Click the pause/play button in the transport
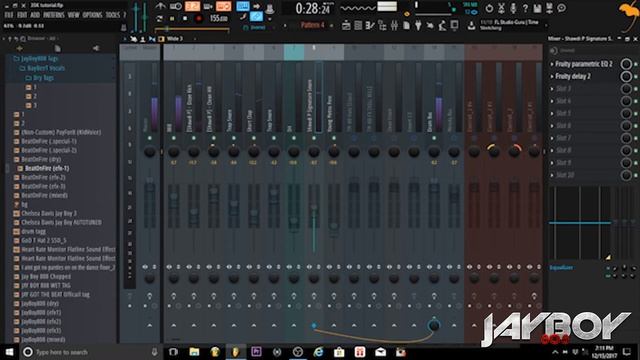 [172, 18]
